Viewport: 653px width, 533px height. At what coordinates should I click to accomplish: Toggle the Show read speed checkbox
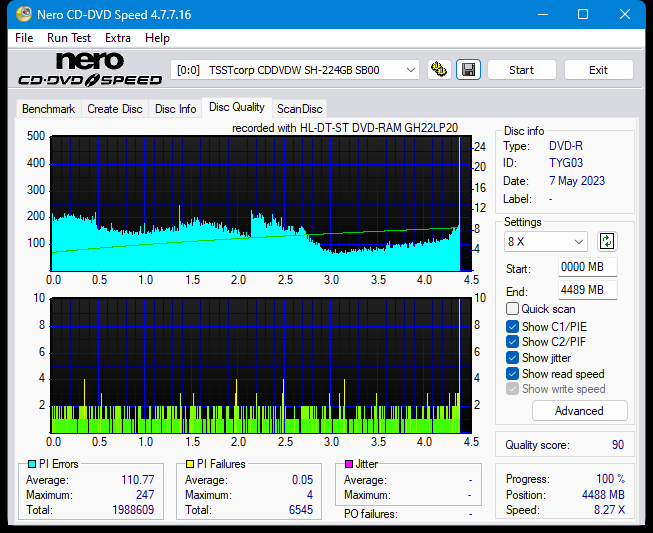(513, 374)
